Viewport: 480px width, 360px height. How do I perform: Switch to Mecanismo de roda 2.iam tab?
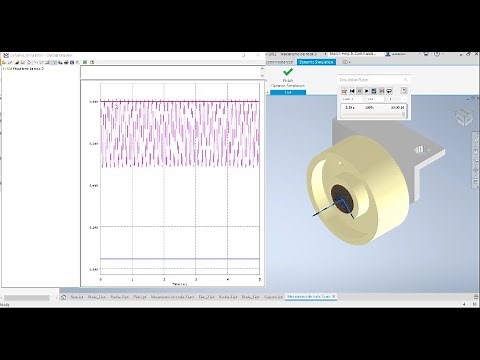click(172, 297)
